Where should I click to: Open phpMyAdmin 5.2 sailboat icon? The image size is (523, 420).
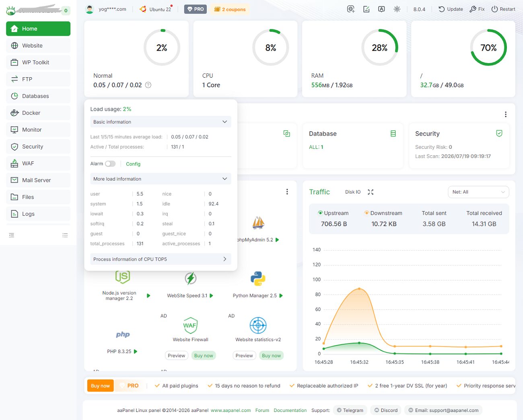pyautogui.click(x=258, y=223)
